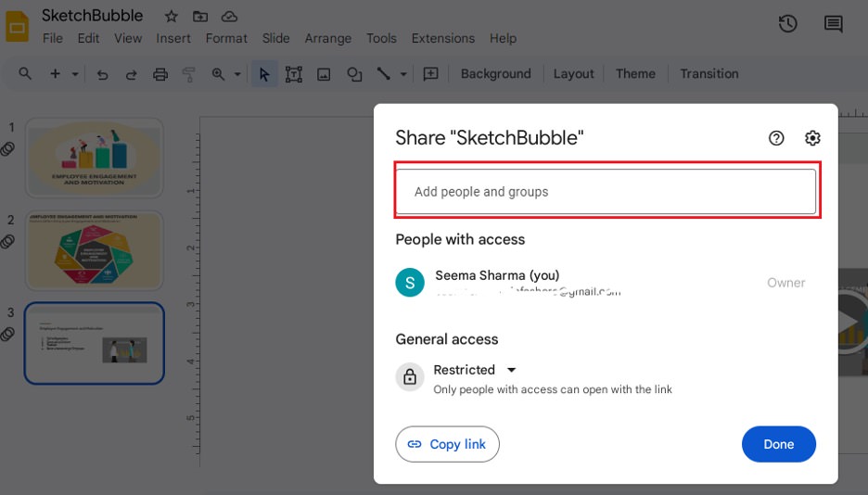Open the Slide menu

tap(275, 38)
